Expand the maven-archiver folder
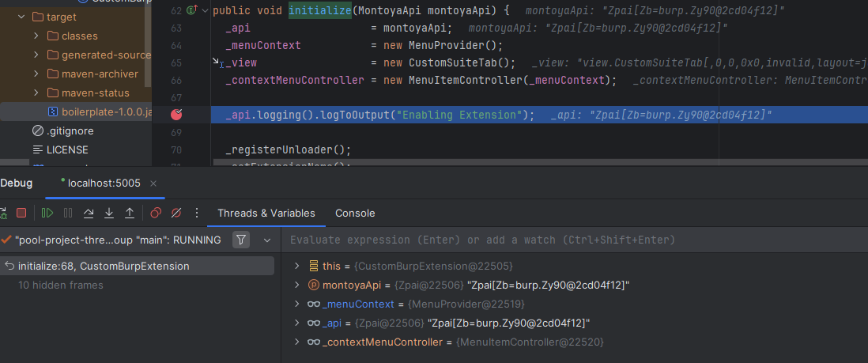Image resolution: width=868 pixels, height=363 pixels. 36,74
